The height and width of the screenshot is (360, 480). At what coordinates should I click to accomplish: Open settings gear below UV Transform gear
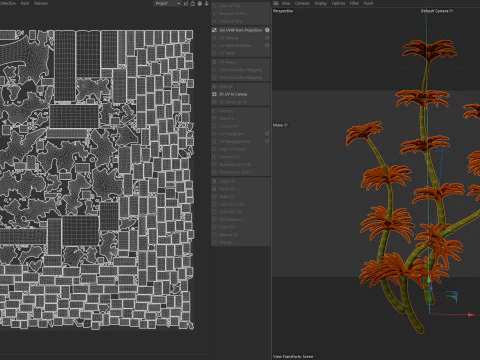[267, 141]
